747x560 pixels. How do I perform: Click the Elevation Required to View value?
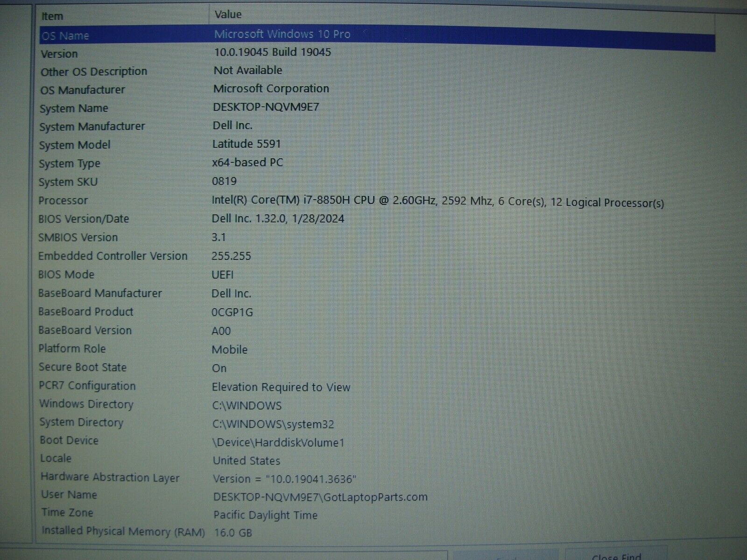click(281, 387)
